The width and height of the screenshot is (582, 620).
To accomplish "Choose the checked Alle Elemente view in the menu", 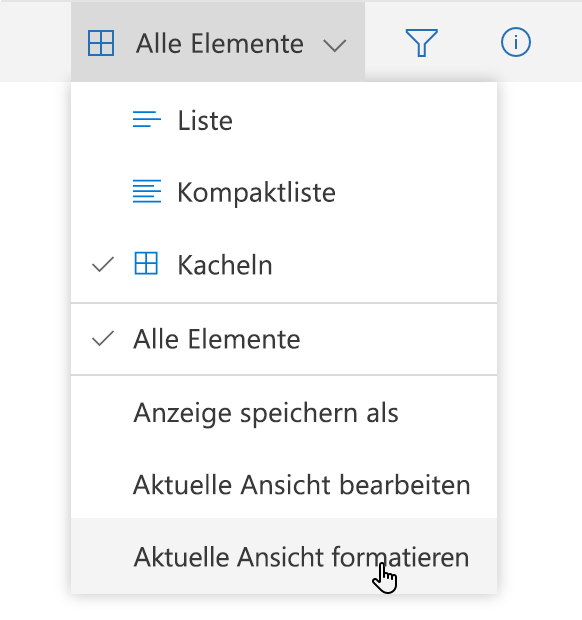I will 284,339.
